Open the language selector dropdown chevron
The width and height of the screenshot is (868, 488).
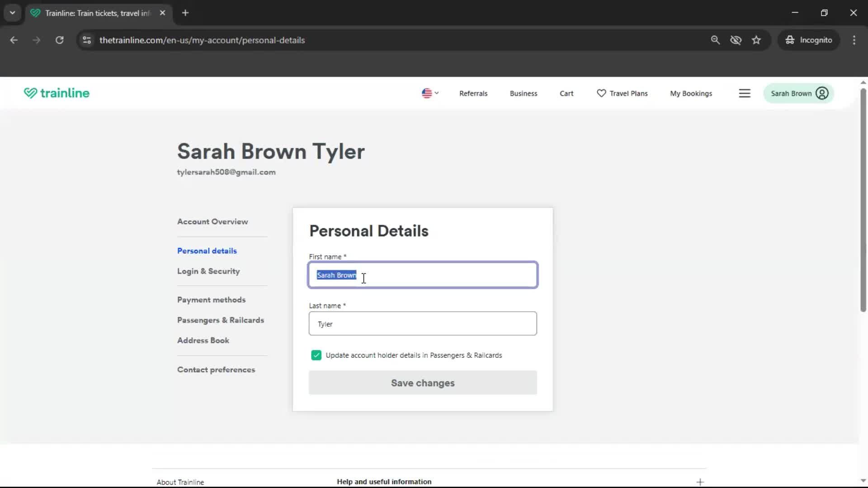click(436, 93)
